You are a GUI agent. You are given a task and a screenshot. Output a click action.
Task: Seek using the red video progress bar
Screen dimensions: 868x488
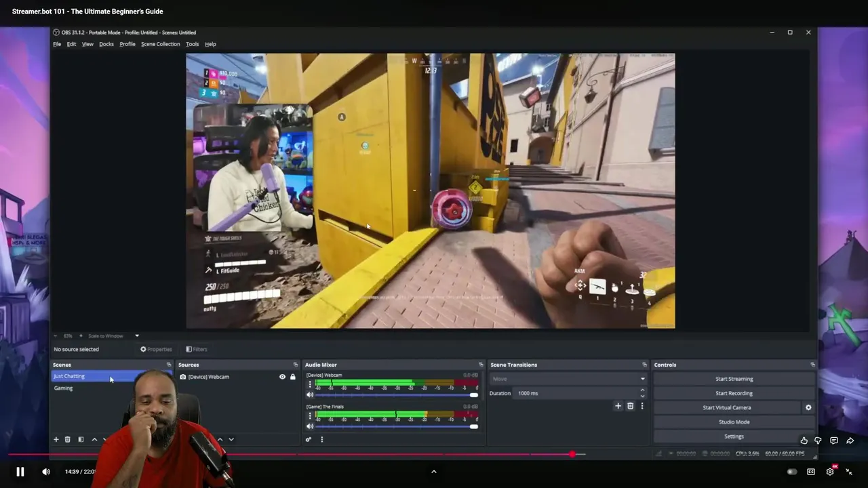click(434, 454)
